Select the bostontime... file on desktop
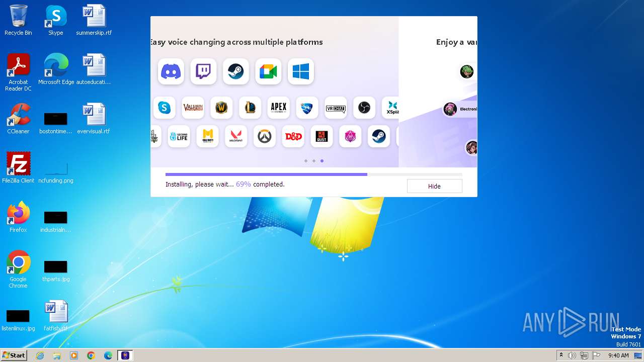The image size is (644, 362). tap(56, 122)
